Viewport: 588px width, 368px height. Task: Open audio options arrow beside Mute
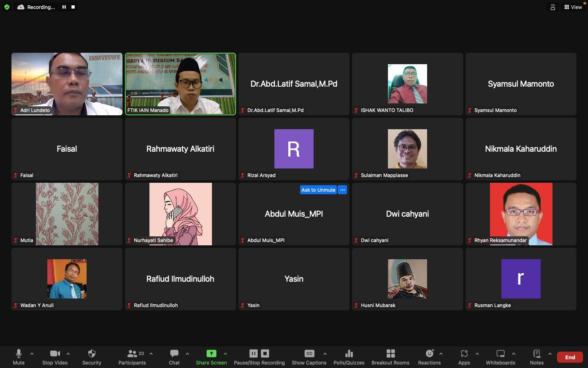[x=32, y=354]
